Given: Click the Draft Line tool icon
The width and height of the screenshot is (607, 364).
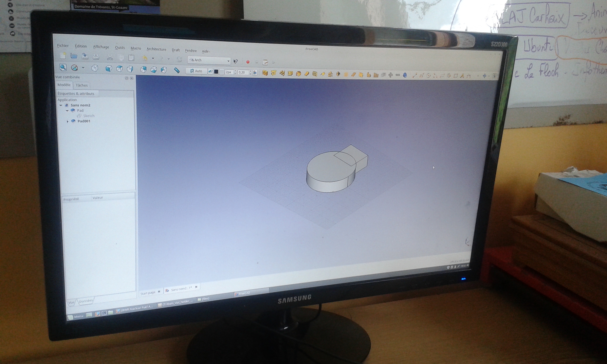Looking at the screenshot, I should click(414, 76).
